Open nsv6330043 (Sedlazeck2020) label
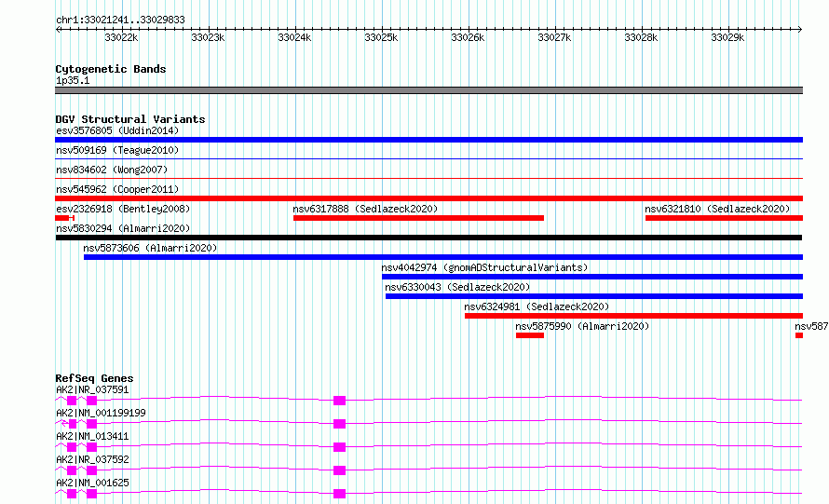Image resolution: width=829 pixels, height=504 pixels. click(457, 287)
